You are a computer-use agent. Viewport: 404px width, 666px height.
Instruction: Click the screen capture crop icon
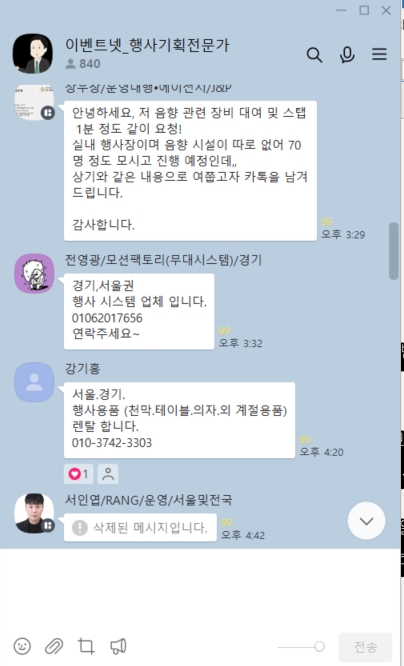click(x=86, y=646)
